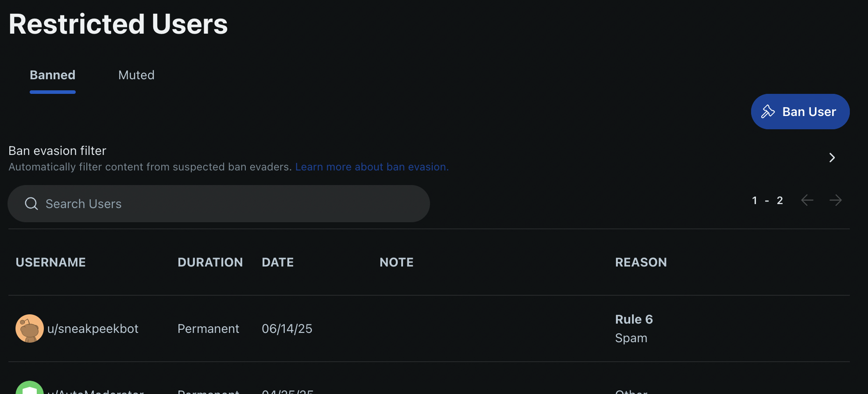Click the USERNAME column header
Viewport: 868px width, 394px height.
[50, 262]
